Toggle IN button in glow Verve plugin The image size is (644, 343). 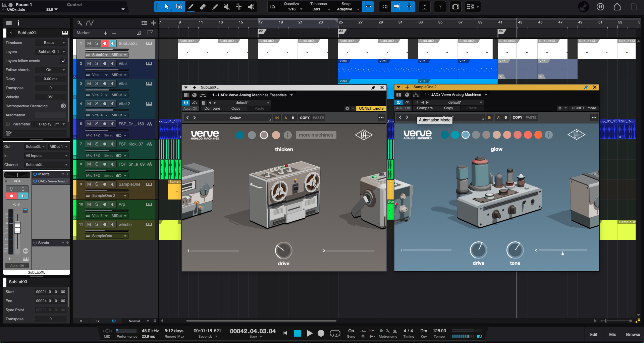coord(490,117)
